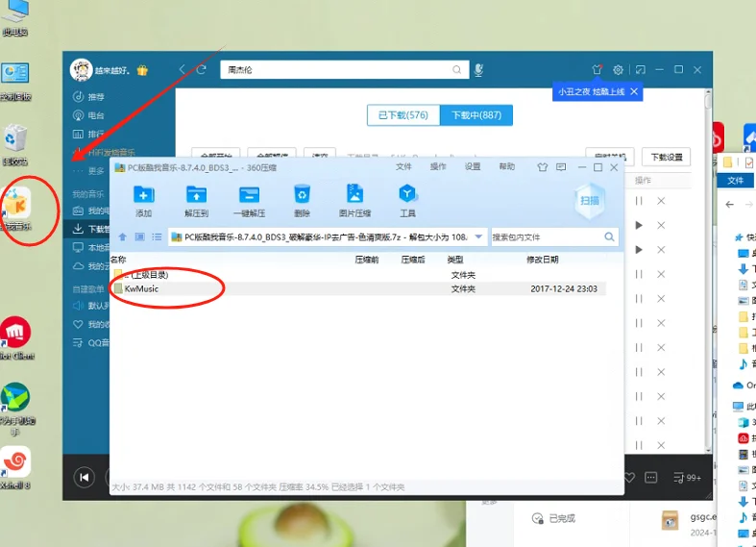Screen dimensions: 756x547
Task: Open the Kuwo settings gear
Action: (618, 70)
